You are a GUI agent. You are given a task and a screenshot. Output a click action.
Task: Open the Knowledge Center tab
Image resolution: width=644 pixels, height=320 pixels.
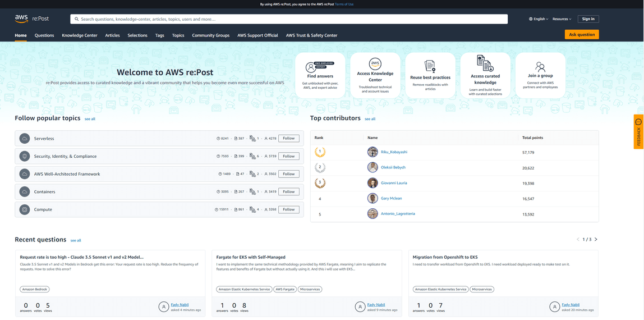click(x=80, y=35)
